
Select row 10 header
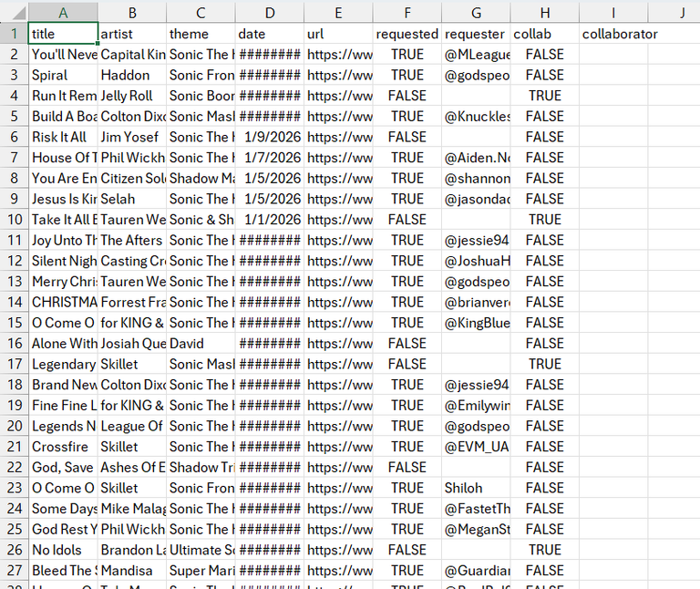coord(15,220)
